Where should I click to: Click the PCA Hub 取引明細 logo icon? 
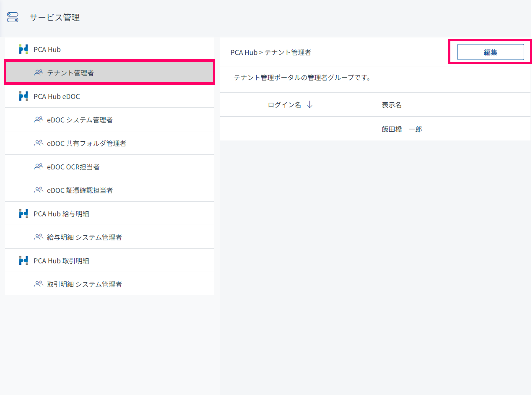coord(23,261)
